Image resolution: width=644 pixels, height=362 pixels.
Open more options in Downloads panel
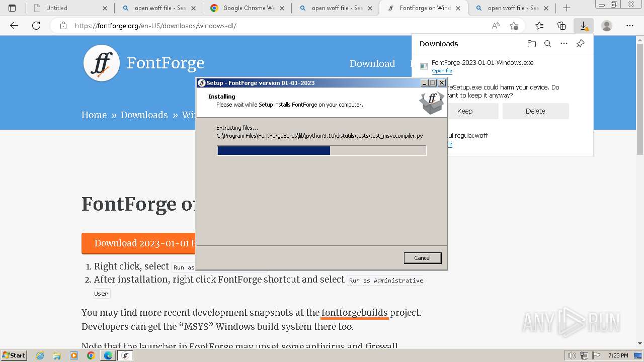(564, 44)
